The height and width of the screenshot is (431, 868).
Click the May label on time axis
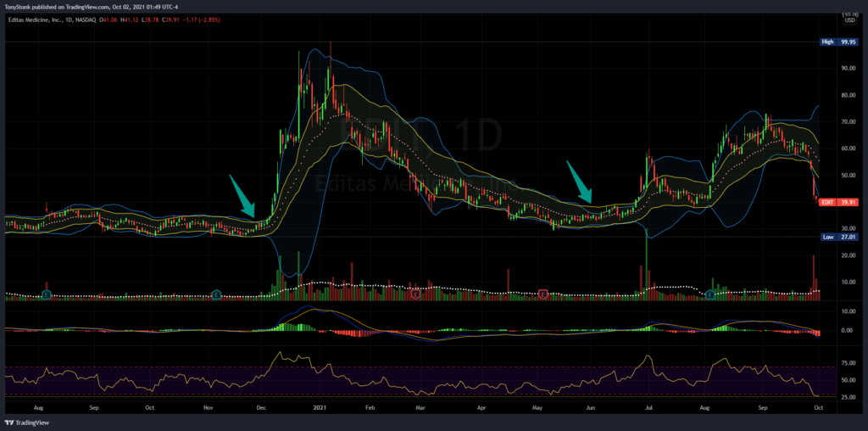click(537, 408)
